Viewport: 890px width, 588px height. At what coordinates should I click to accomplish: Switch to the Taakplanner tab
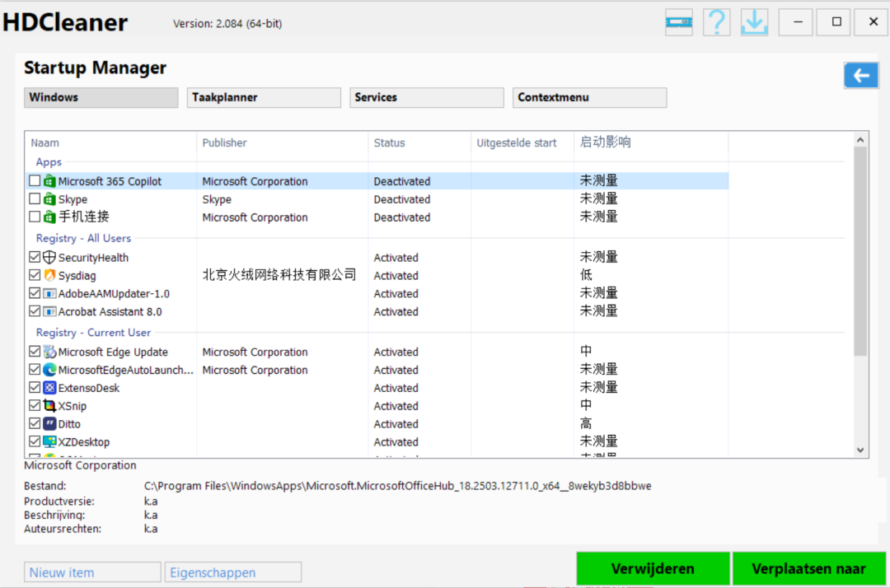pos(264,97)
